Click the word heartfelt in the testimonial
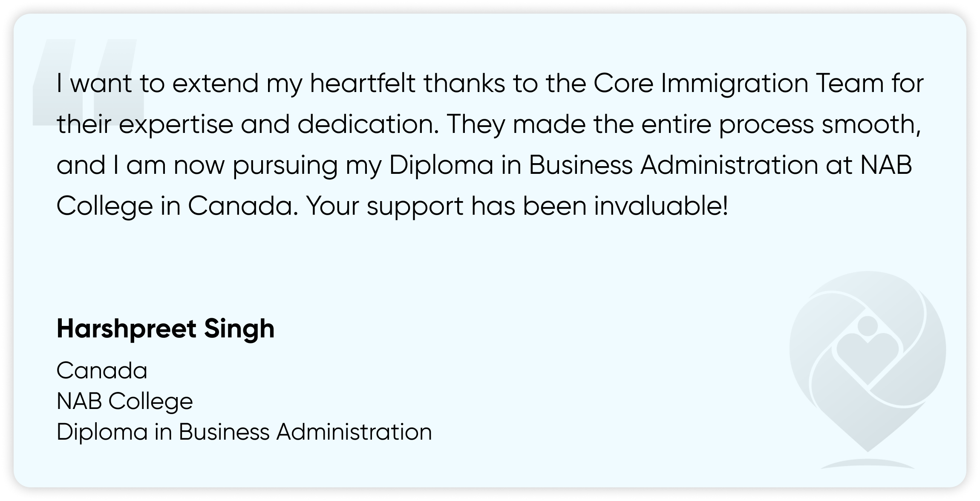This screenshot has height=501, width=980. pyautogui.click(x=362, y=84)
